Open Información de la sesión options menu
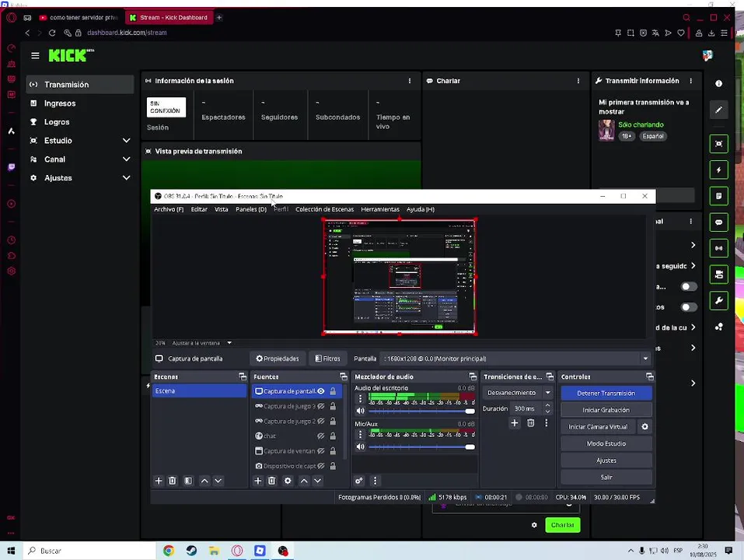The width and height of the screenshot is (744, 560). tap(410, 81)
